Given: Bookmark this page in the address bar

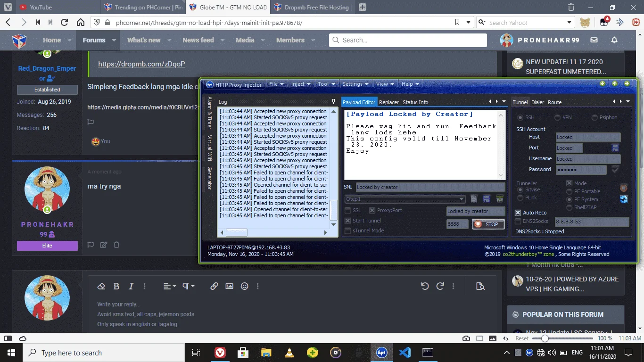Looking at the screenshot, I should pos(457,22).
